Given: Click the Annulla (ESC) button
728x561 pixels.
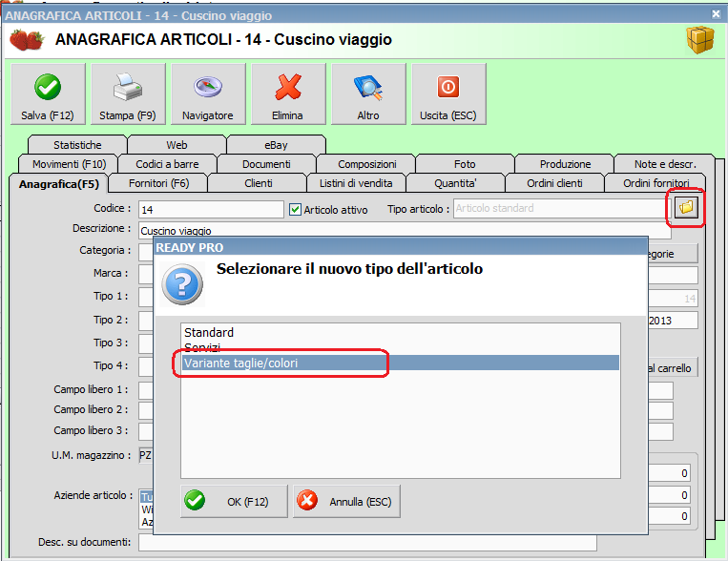Looking at the screenshot, I should click(346, 502).
